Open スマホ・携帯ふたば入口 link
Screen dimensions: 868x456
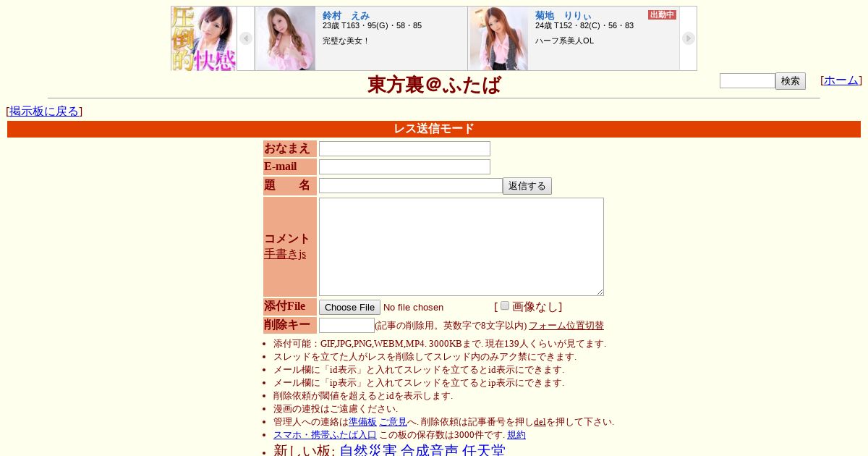pyautogui.click(x=325, y=435)
